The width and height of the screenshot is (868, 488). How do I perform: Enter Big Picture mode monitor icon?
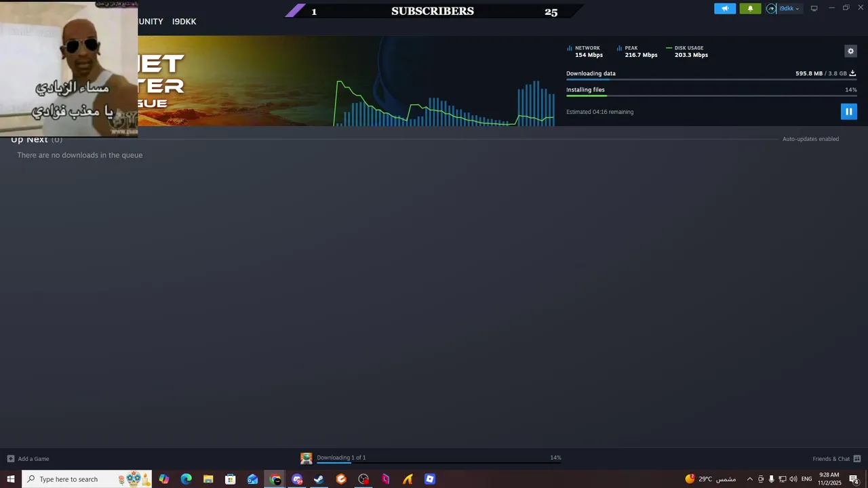814,8
